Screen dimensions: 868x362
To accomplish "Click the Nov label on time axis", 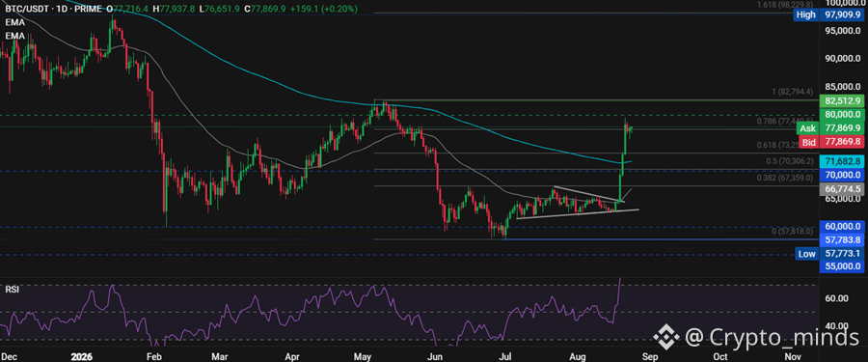I will tap(794, 356).
